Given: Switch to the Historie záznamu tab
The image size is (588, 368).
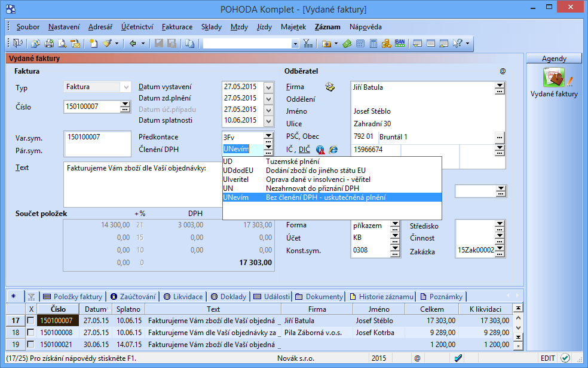Looking at the screenshot, I should pos(381,297).
